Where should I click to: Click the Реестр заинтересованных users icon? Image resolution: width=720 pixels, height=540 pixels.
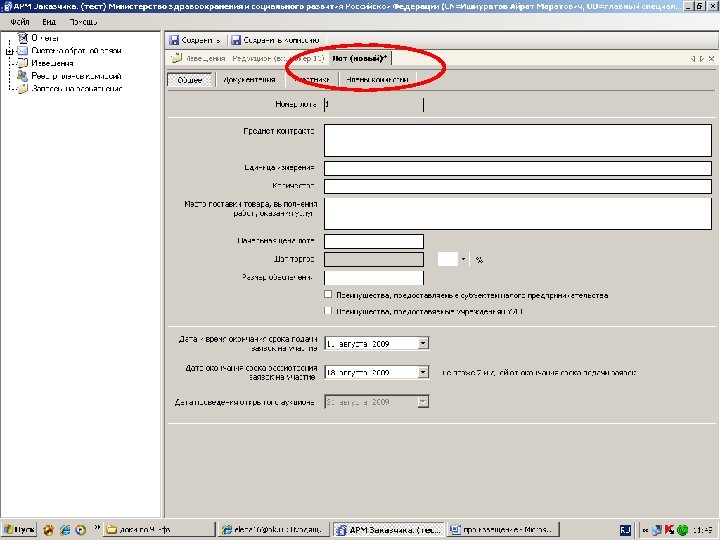tap(22, 76)
